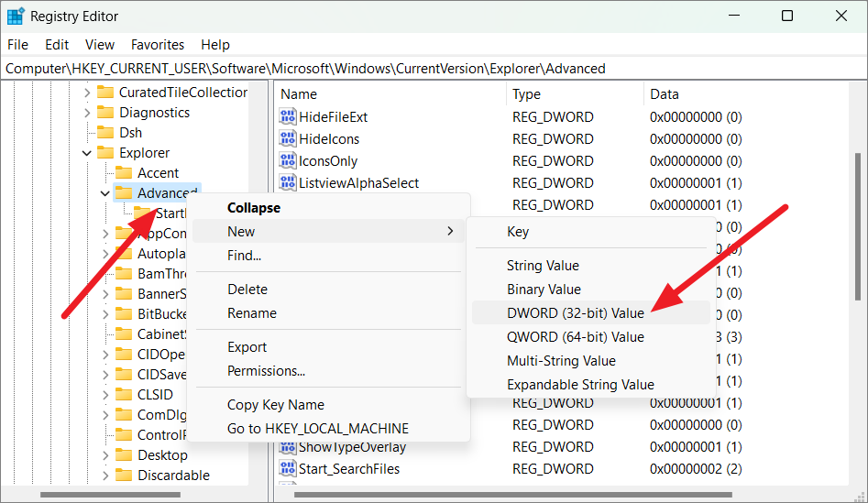Click the Dsh folder icon
Viewport: 868px width, 503px height.
pos(105,132)
